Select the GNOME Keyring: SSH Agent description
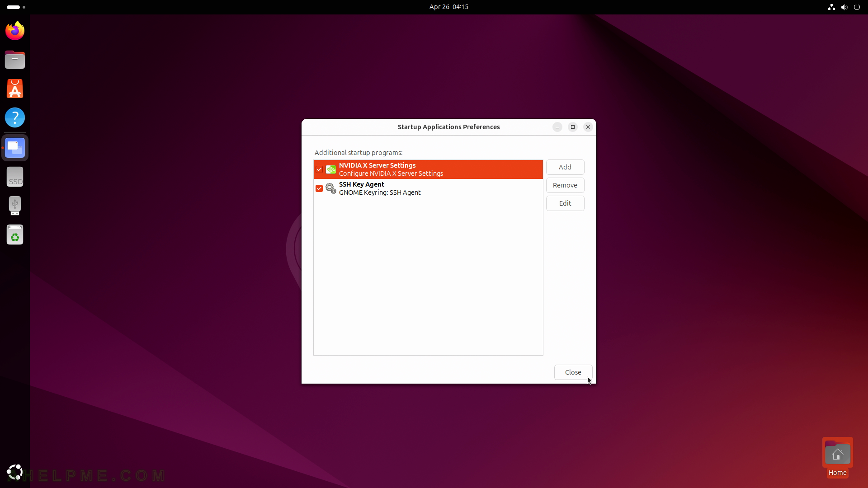 [380, 192]
